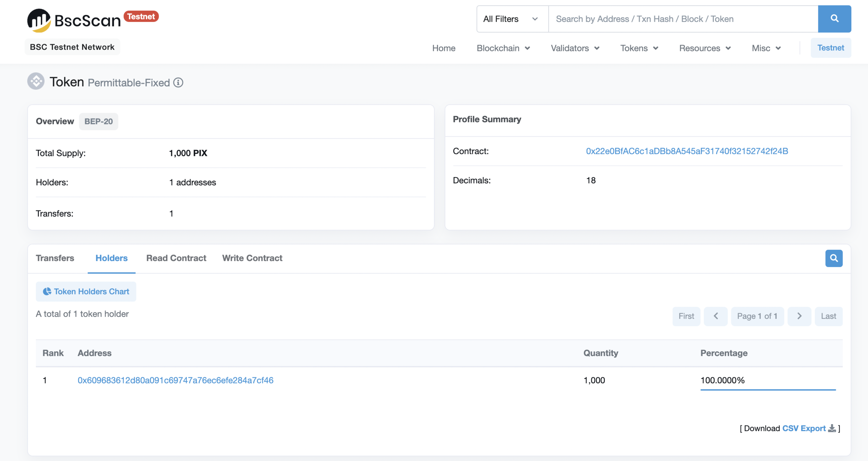Focus the address search input field
Image resolution: width=868 pixels, height=461 pixels.
tap(683, 19)
